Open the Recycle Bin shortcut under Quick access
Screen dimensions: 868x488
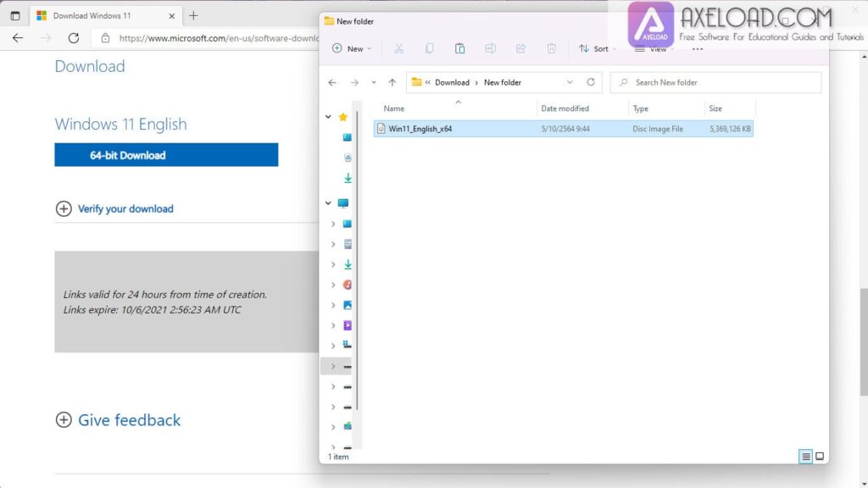[348, 158]
